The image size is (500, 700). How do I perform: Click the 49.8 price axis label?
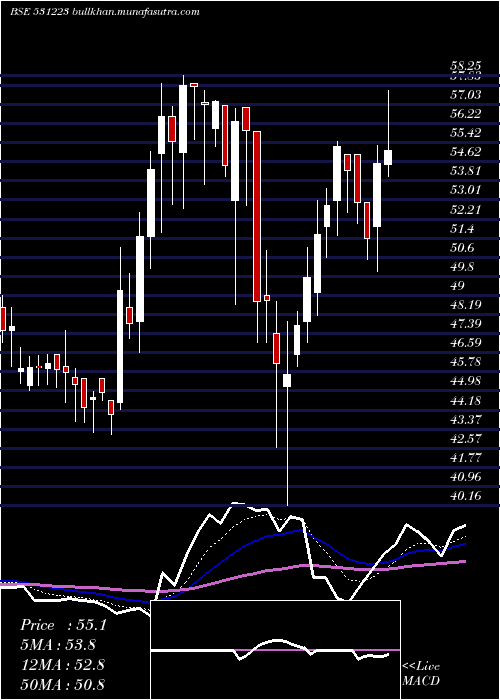pyautogui.click(x=462, y=267)
